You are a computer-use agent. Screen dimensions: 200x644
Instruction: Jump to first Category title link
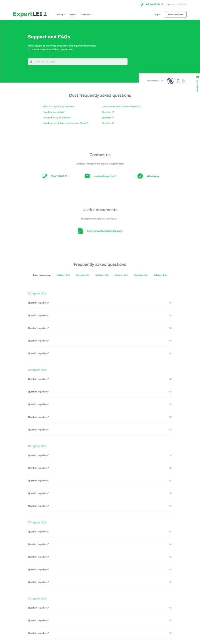(x=63, y=275)
